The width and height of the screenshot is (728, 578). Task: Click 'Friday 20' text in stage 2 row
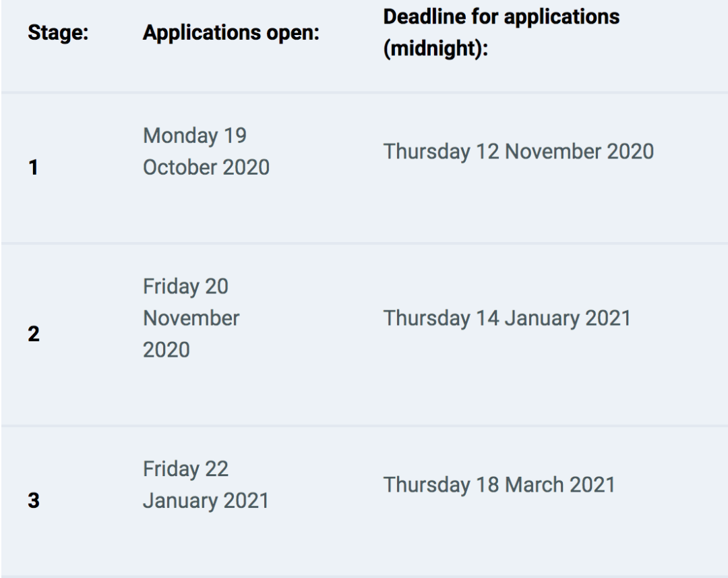pos(186,287)
